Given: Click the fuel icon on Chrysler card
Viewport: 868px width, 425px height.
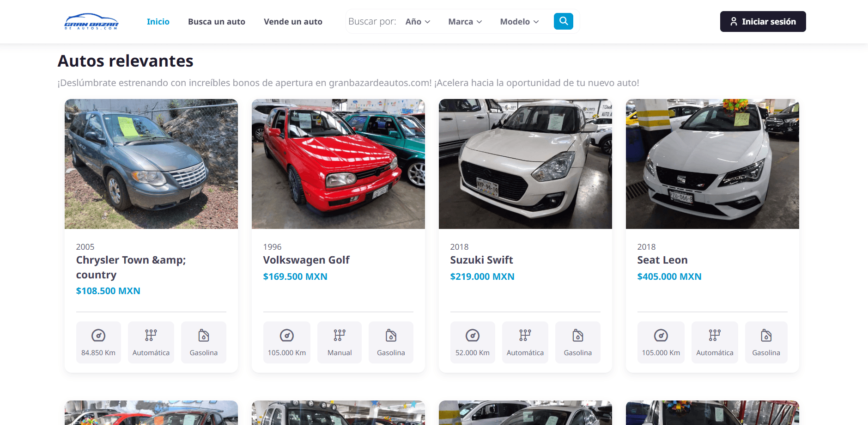Looking at the screenshot, I should click(204, 335).
